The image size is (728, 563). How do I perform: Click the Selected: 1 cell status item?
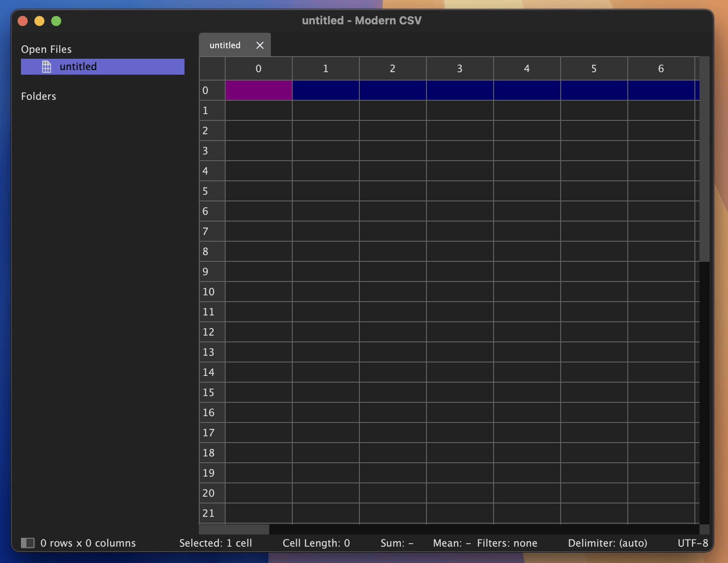coord(216,543)
